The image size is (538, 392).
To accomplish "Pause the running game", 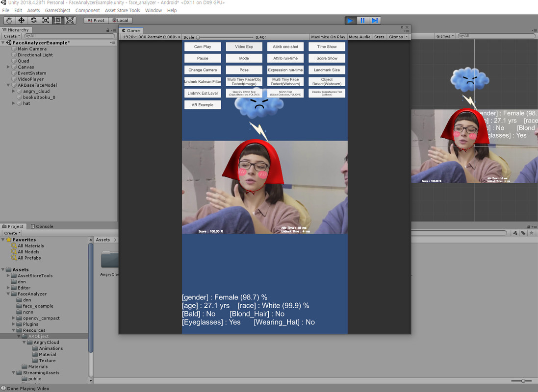I will coord(362,21).
